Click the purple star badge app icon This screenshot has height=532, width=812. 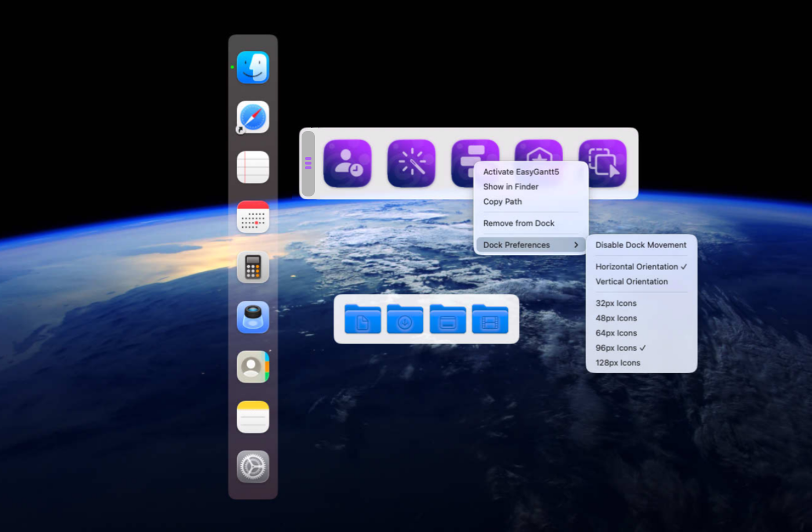[x=539, y=151]
